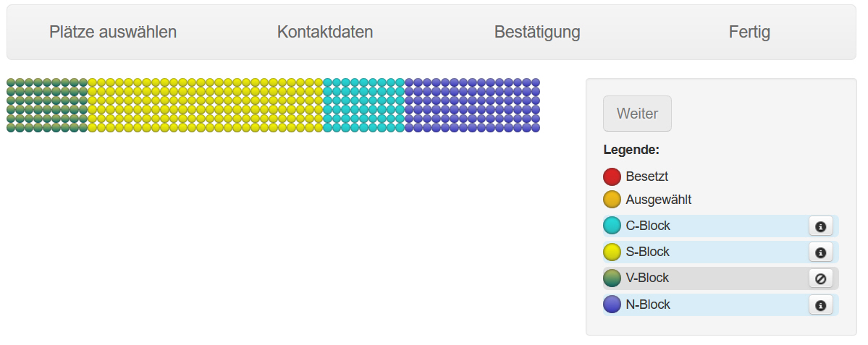Click the orange Ausgewählt legend circle
The image size is (868, 345).
612,200
